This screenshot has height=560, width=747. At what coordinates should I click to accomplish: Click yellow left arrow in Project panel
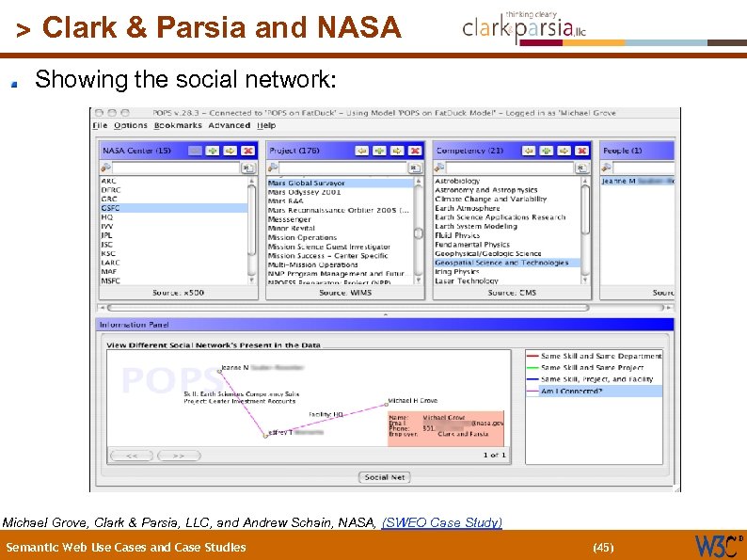(362, 151)
